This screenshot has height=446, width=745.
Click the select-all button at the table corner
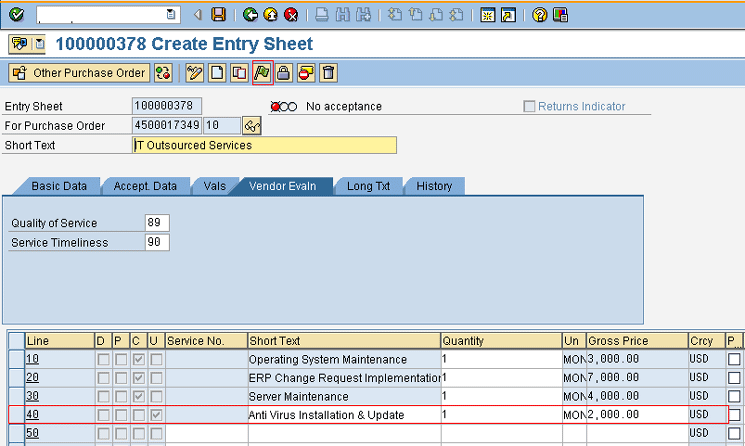coord(17,341)
